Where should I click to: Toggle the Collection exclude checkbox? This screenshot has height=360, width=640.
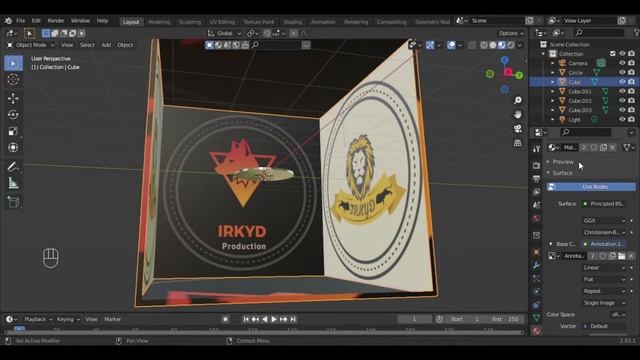[x=613, y=54]
